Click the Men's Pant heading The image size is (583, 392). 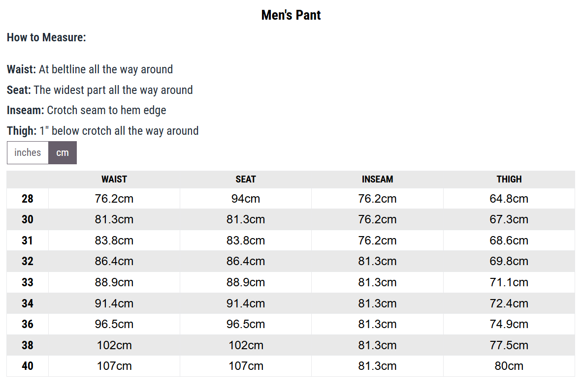tap(291, 15)
